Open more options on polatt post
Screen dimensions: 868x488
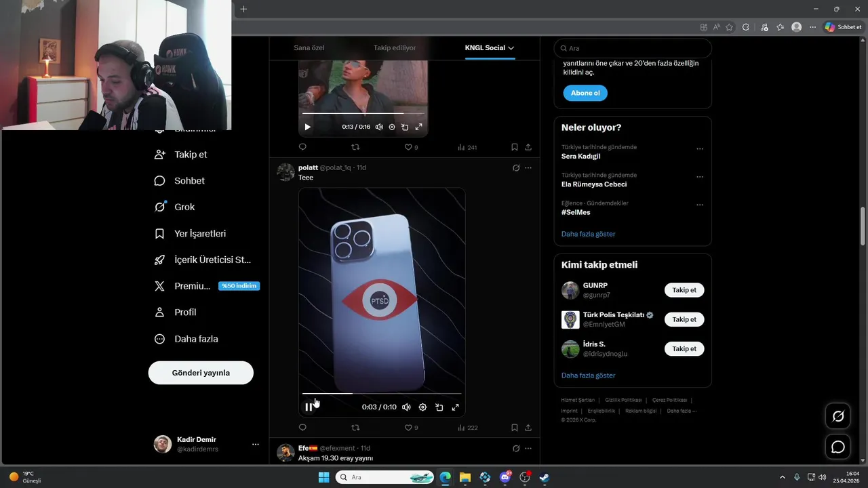pyautogui.click(x=528, y=167)
